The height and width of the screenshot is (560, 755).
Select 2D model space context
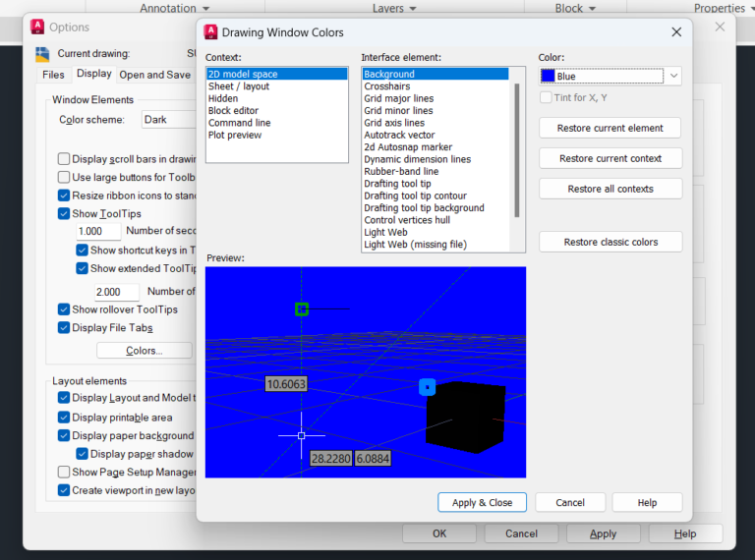[x=277, y=74]
